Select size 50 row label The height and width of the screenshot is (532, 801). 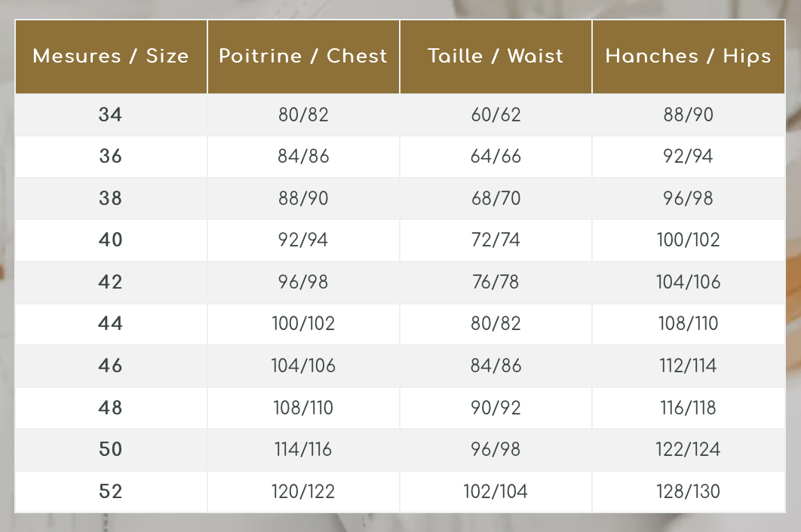click(111, 450)
